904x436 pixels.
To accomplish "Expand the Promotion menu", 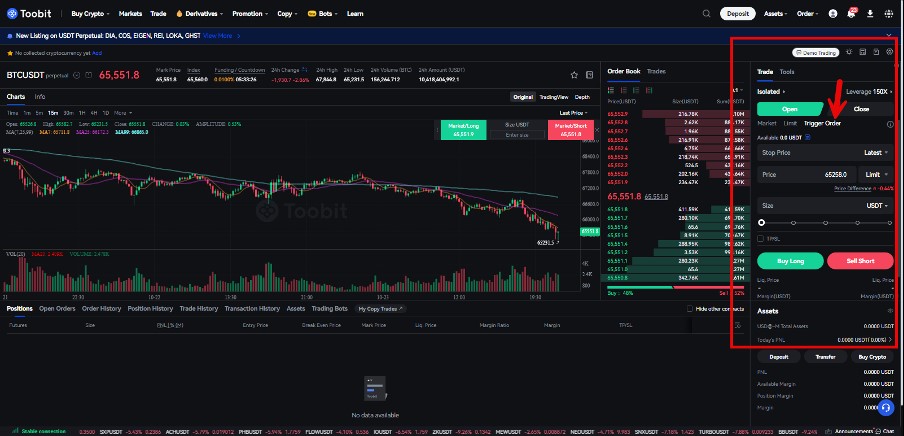I will [250, 13].
